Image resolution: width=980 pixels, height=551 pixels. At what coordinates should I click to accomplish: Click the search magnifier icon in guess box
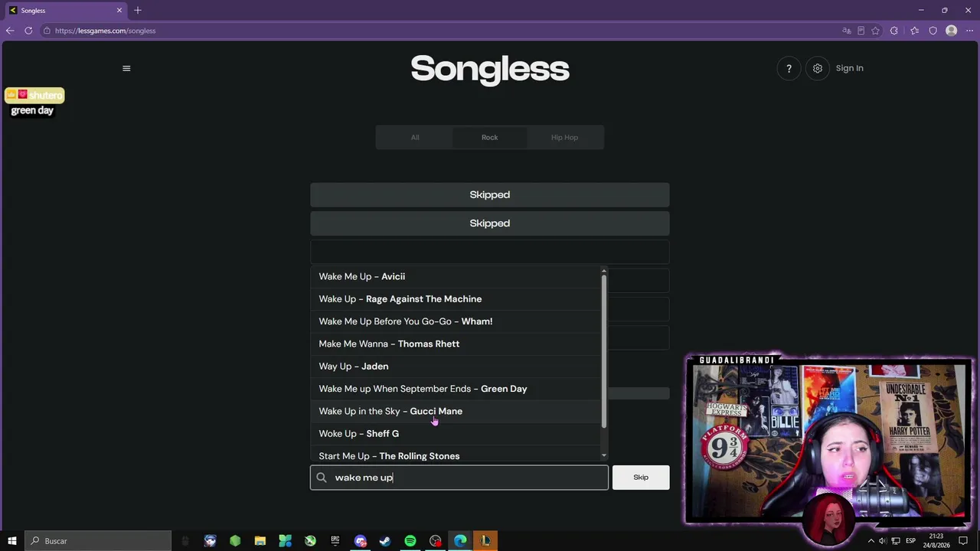pos(322,478)
